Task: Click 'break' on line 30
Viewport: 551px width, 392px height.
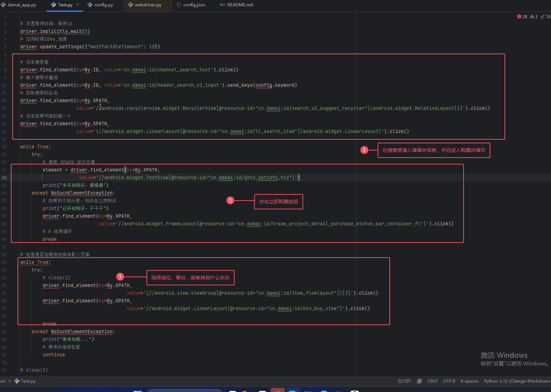Action: pyautogui.click(x=50, y=239)
